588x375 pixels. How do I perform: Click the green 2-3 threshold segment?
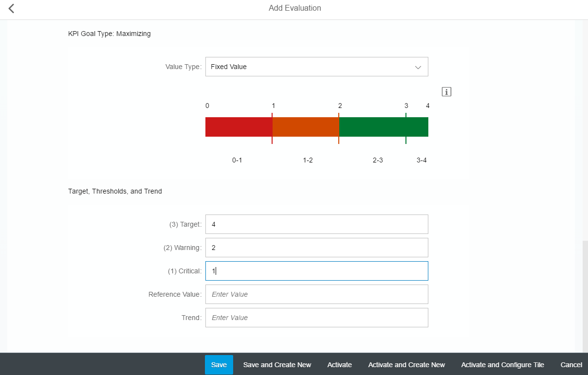click(x=372, y=127)
